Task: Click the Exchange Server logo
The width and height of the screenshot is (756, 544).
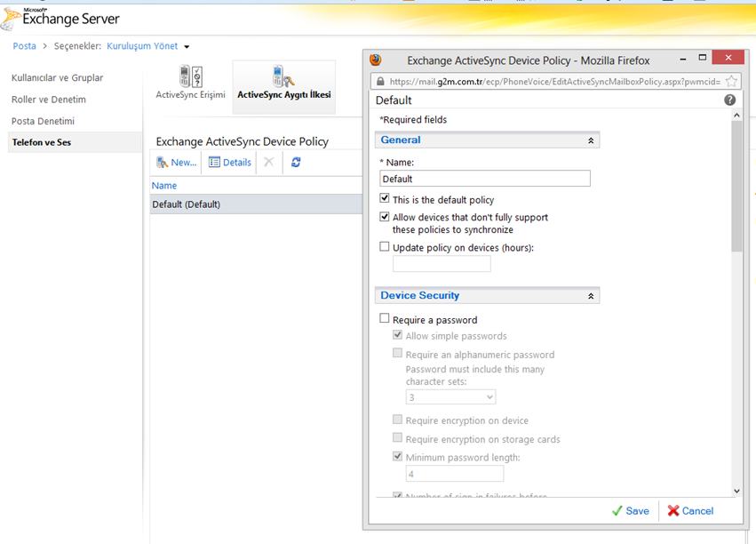Action: 60,19
